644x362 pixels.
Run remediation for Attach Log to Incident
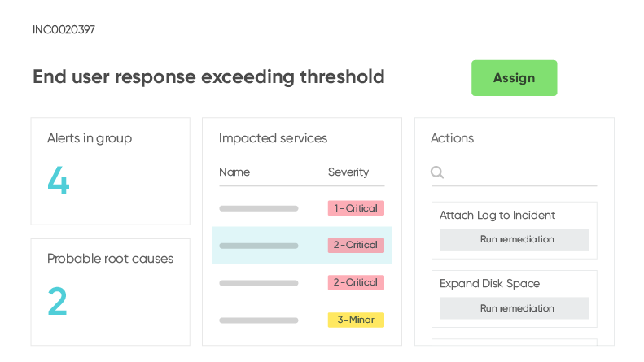[x=514, y=239]
